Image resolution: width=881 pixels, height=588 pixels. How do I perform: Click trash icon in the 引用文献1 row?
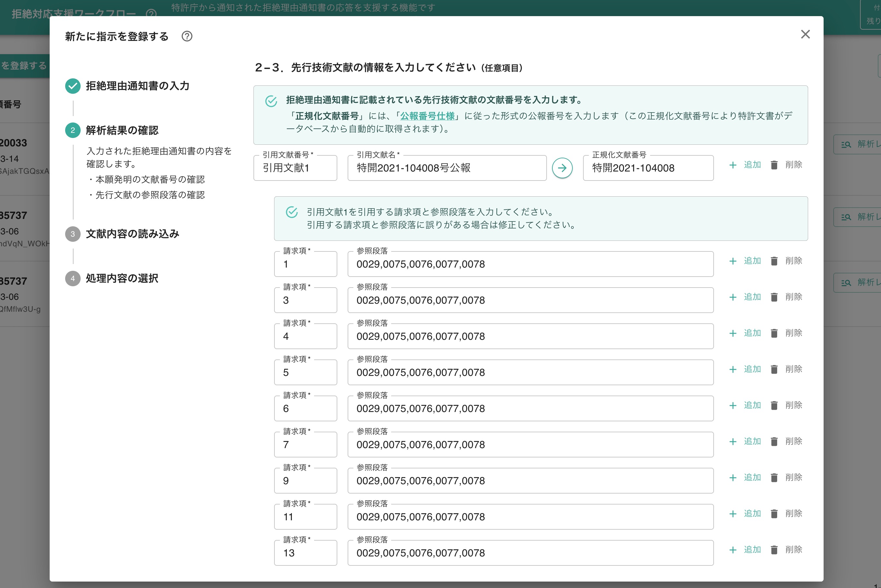pyautogui.click(x=774, y=165)
